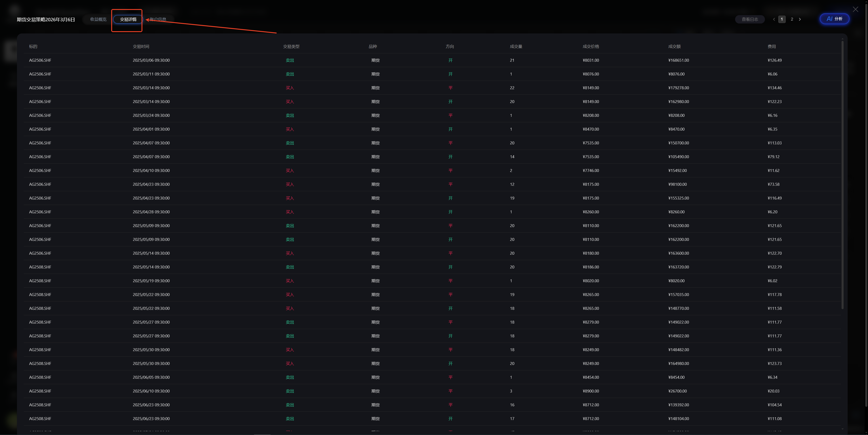The image size is (868, 435).
Task: Click fee value ¥79.12
Action: [x=773, y=157]
